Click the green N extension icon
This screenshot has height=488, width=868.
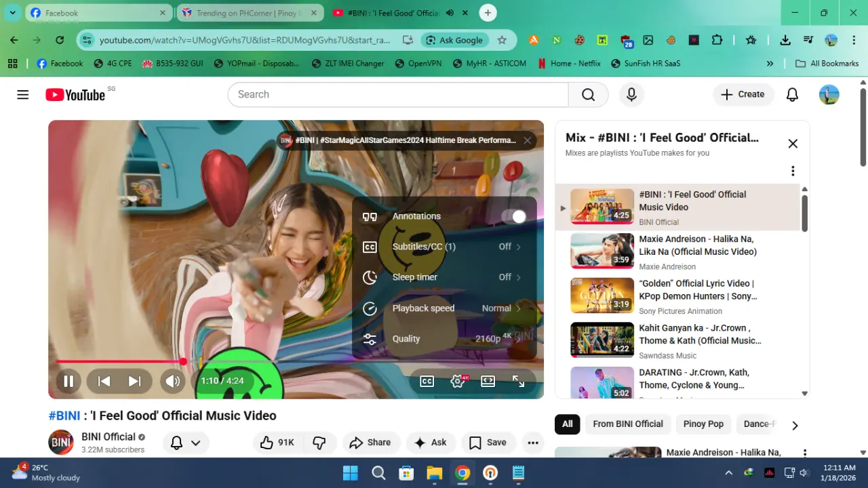pyautogui.click(x=557, y=40)
